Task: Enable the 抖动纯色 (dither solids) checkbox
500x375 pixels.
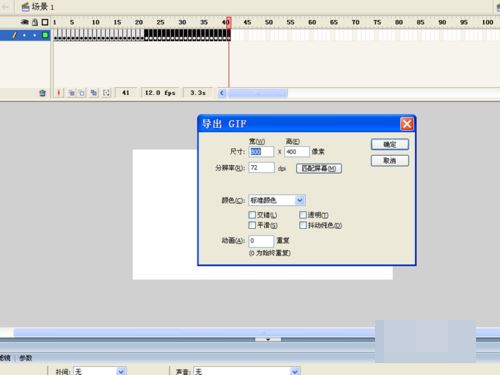Action: click(x=303, y=225)
